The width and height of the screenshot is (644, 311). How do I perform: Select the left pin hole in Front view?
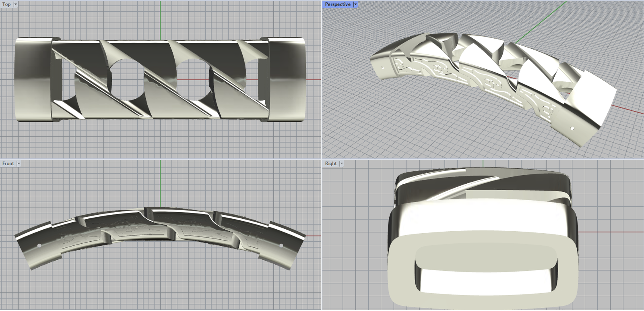[x=39, y=245]
